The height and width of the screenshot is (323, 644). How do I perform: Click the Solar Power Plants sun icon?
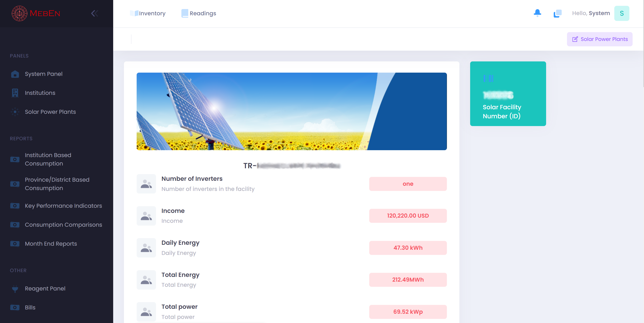click(15, 112)
